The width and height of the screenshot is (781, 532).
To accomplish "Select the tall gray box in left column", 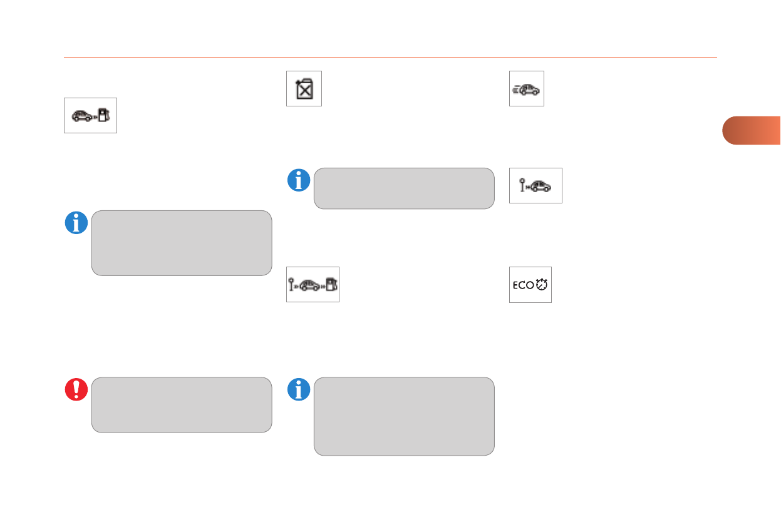I will point(182,243).
